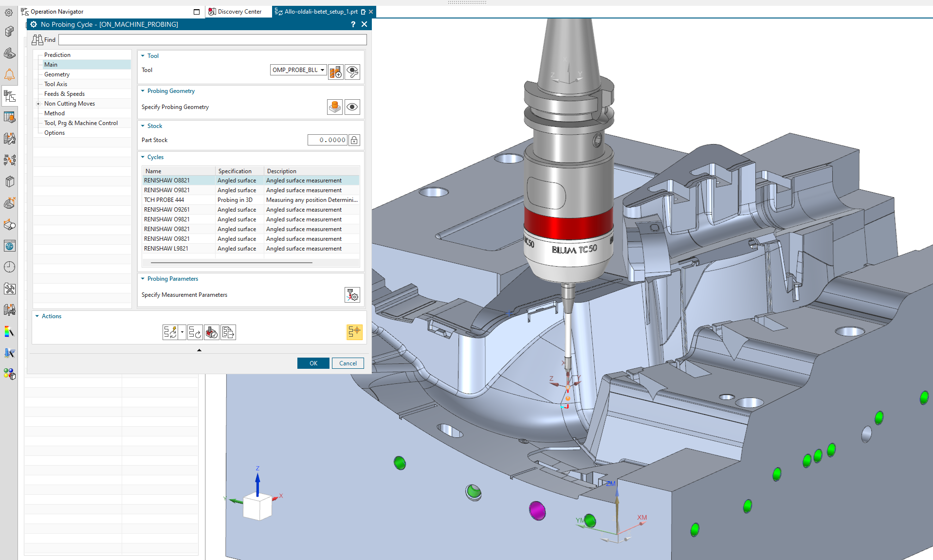Open the List output icon in Actions
Image resolution: width=933 pixels, height=560 pixels.
(228, 332)
